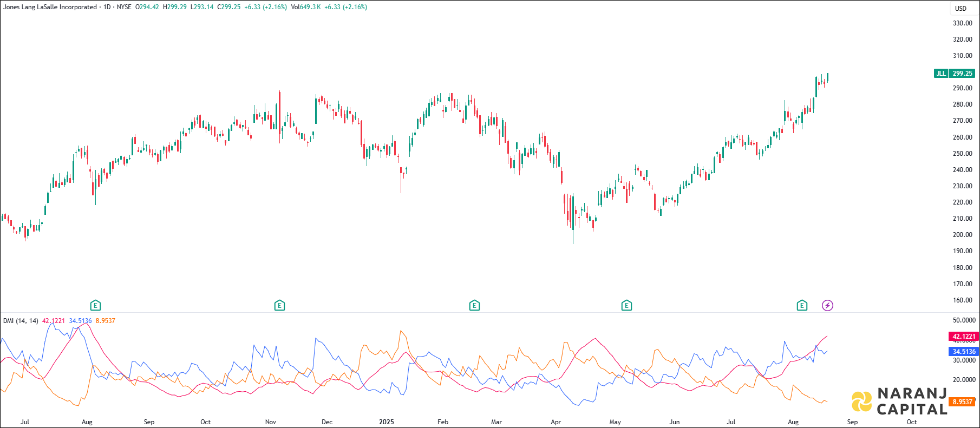This screenshot has height=428, width=980.
Task: Click the 34.5136 blue value in legend
Action: point(80,321)
